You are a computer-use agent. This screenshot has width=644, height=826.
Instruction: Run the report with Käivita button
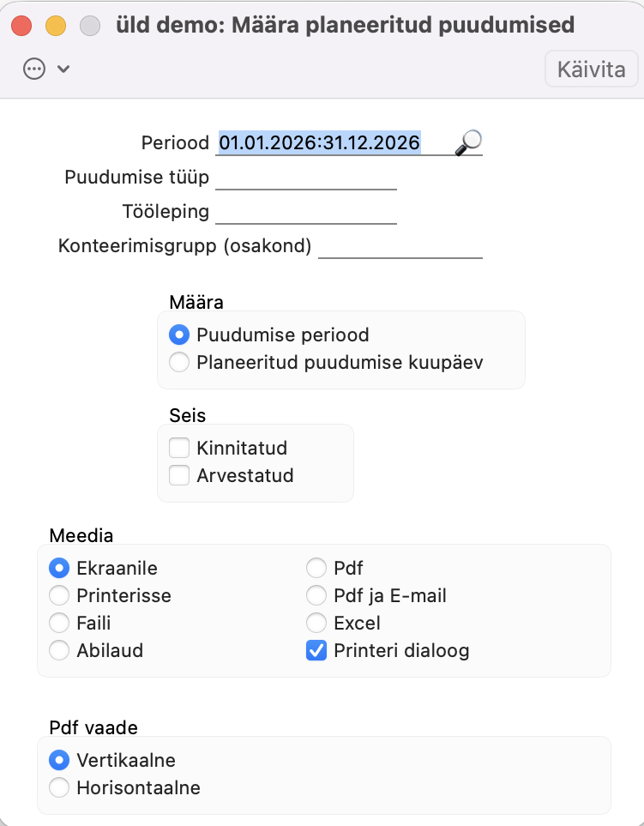pos(592,69)
